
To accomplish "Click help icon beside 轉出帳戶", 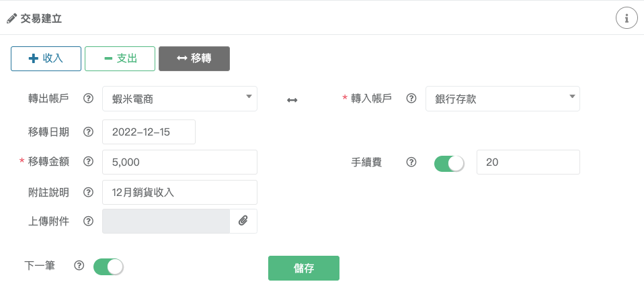I will coord(88,99).
